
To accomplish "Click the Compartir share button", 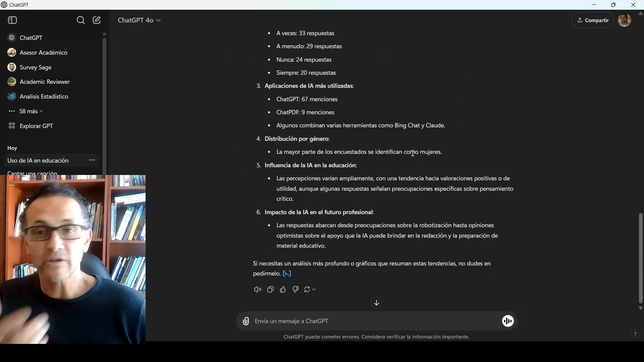I will click(x=593, y=20).
